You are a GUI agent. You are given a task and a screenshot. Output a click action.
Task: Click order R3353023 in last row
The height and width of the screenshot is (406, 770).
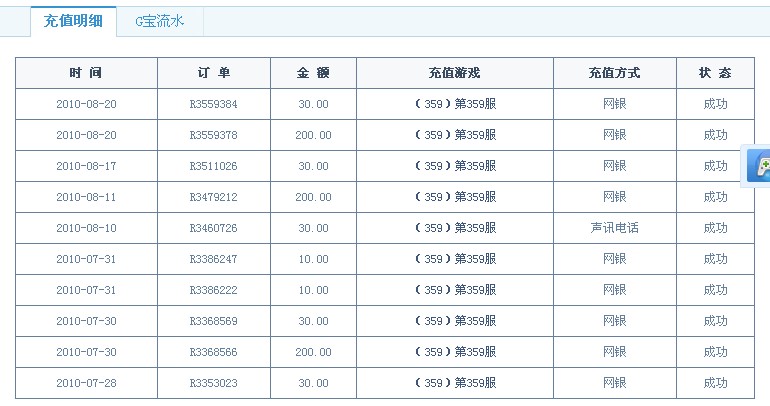(x=214, y=383)
